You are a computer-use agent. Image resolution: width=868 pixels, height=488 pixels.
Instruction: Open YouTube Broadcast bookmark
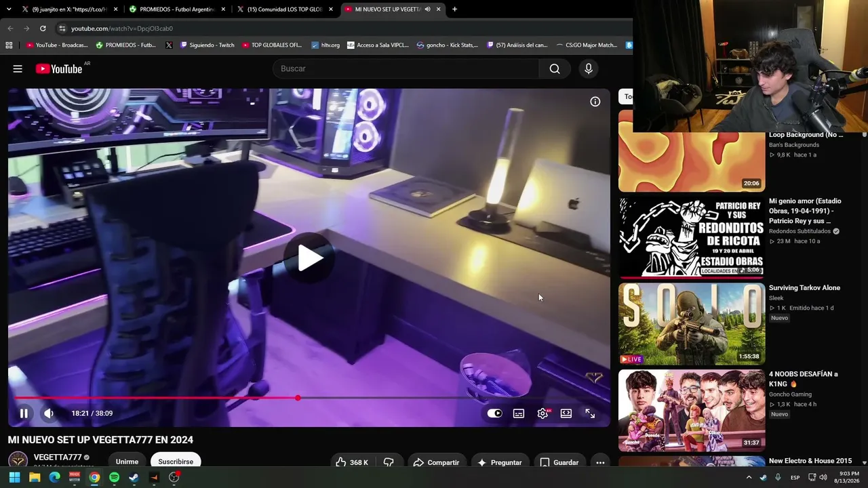coord(57,45)
